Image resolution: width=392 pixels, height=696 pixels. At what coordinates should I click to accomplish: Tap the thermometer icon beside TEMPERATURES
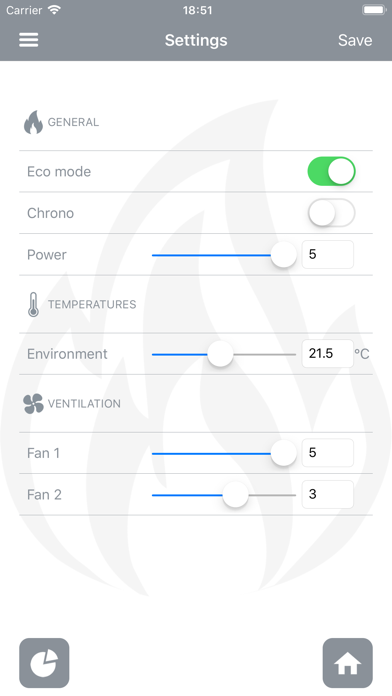point(33,304)
